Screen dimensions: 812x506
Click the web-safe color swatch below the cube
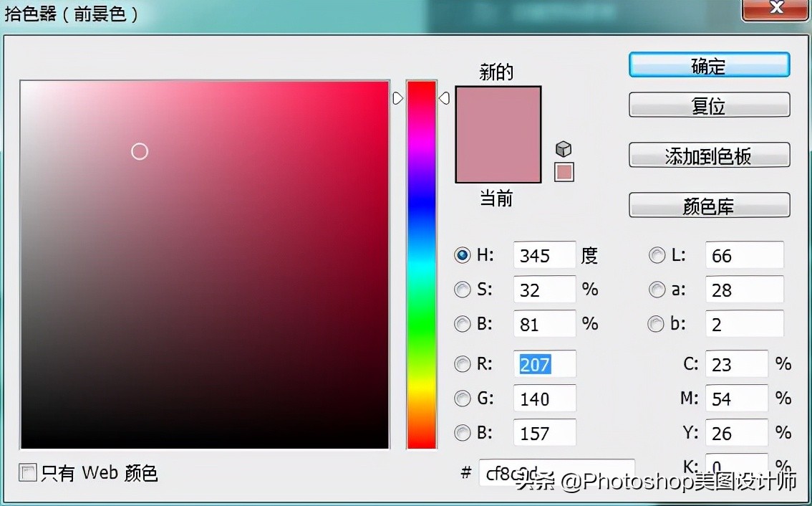coord(564,171)
